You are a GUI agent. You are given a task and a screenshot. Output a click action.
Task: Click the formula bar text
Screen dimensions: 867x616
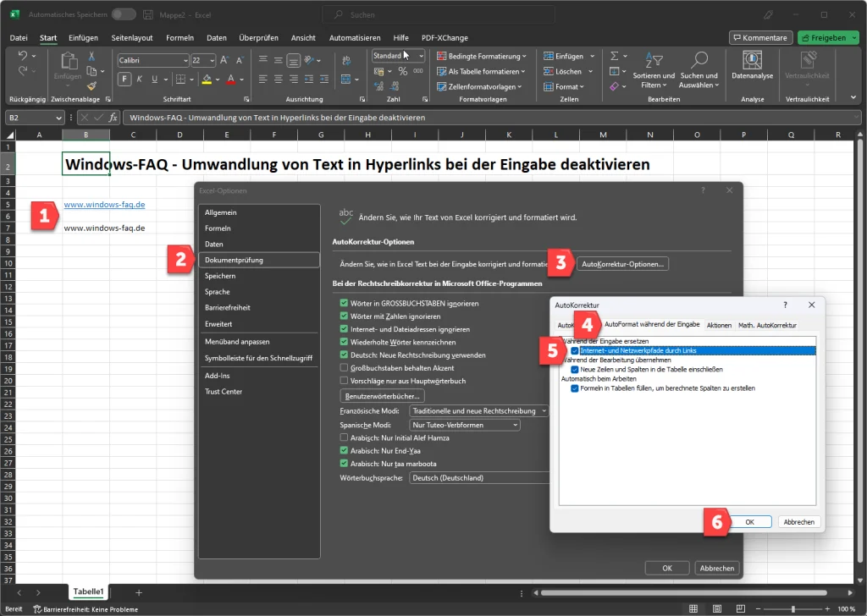[278, 118]
